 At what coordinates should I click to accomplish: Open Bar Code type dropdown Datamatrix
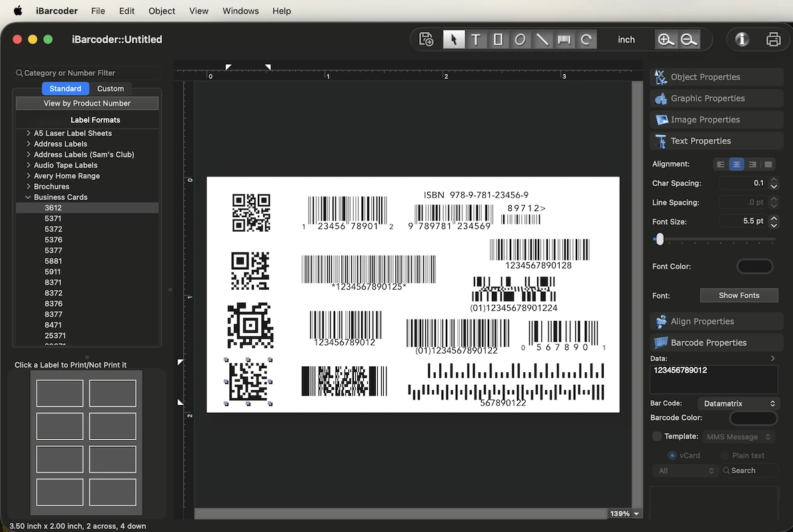[x=739, y=403]
